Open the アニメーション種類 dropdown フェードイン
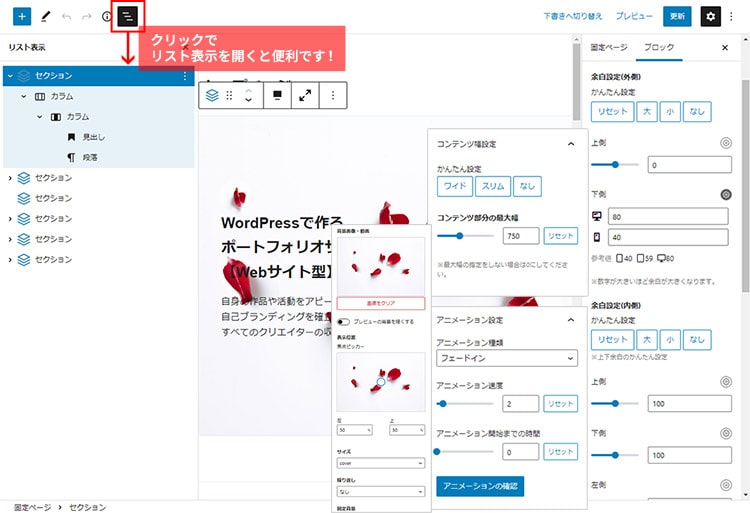The width and height of the screenshot is (750, 513). click(x=507, y=358)
